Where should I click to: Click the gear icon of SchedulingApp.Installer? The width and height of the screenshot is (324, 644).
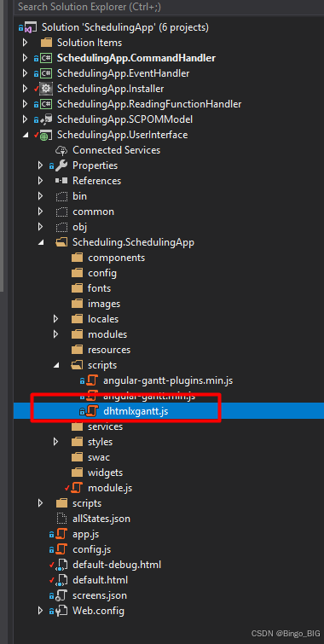46,89
